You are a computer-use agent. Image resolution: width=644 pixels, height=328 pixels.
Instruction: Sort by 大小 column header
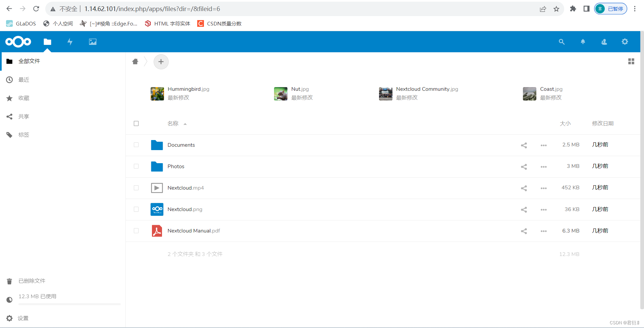(565, 123)
